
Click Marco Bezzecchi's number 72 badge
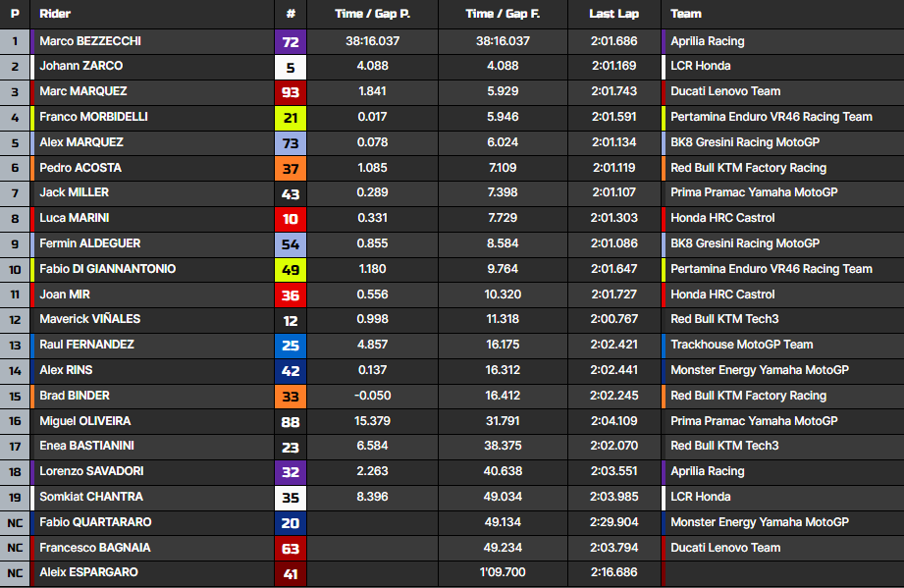(291, 42)
